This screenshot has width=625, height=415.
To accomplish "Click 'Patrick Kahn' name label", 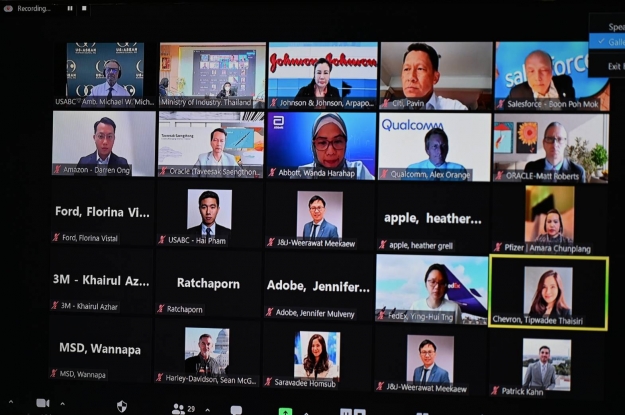I will tap(522, 391).
